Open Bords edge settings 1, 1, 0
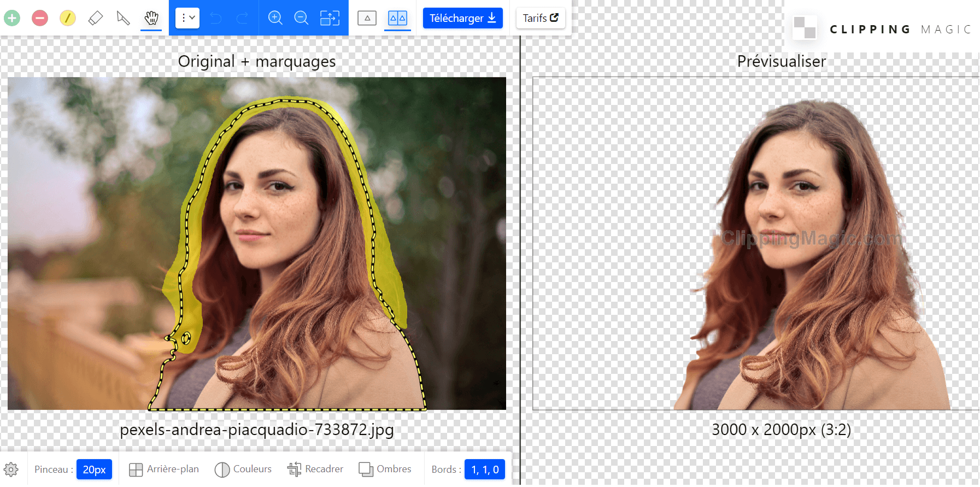 [x=485, y=470]
